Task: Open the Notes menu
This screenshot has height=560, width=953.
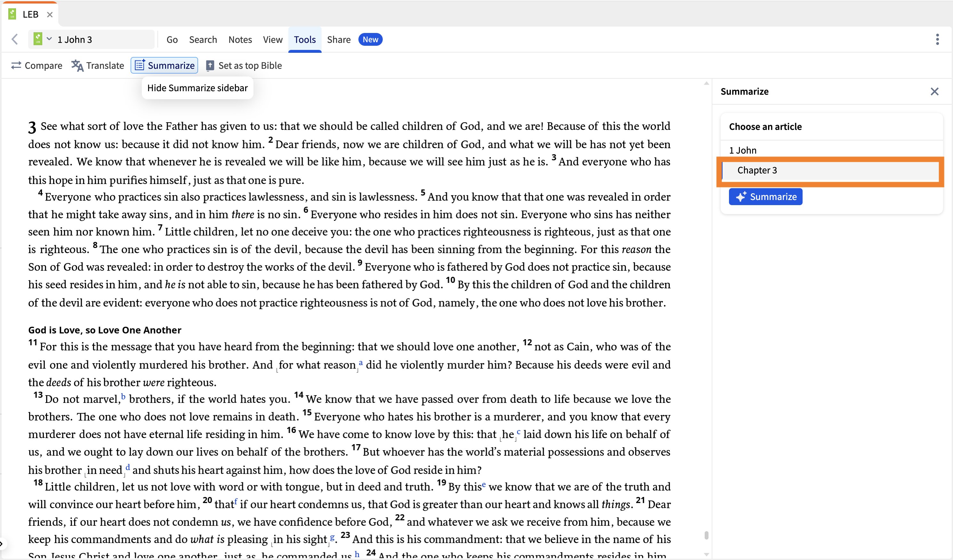Action: tap(240, 39)
